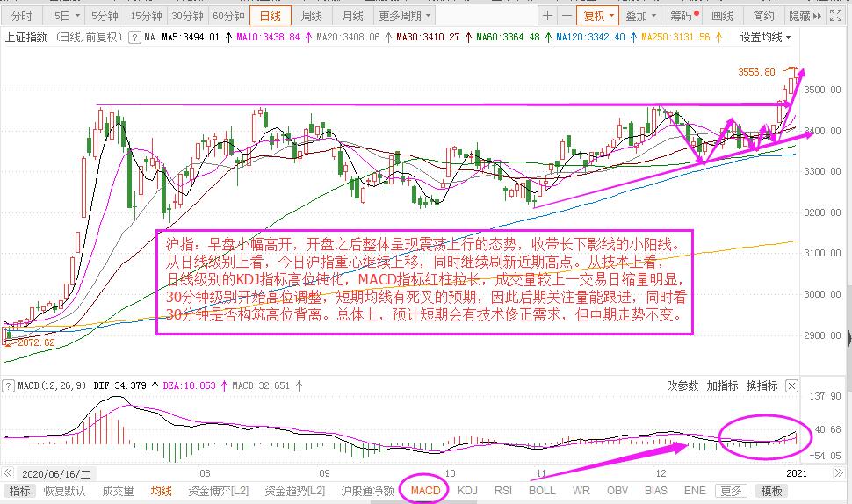Select the 沪股通净额 indicator

tap(367, 491)
